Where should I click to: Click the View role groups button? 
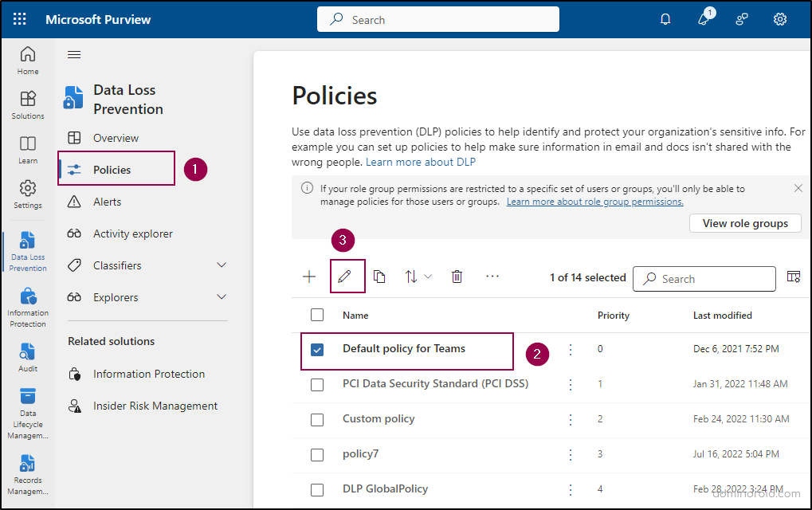pyautogui.click(x=745, y=223)
